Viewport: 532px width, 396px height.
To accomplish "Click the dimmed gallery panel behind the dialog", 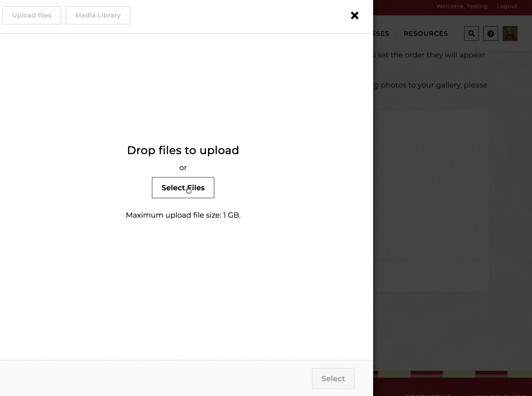I will click(431, 183).
